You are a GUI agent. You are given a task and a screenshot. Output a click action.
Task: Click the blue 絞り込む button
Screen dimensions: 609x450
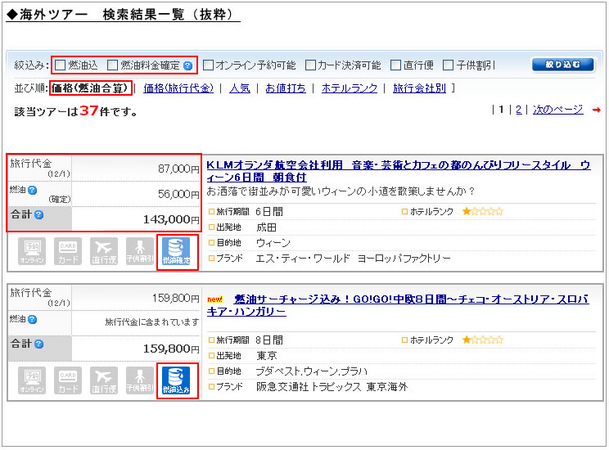click(x=563, y=64)
